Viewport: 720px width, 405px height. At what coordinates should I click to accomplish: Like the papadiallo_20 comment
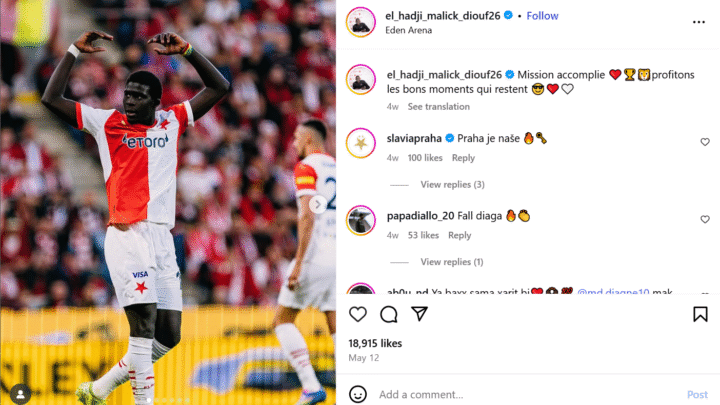(705, 219)
